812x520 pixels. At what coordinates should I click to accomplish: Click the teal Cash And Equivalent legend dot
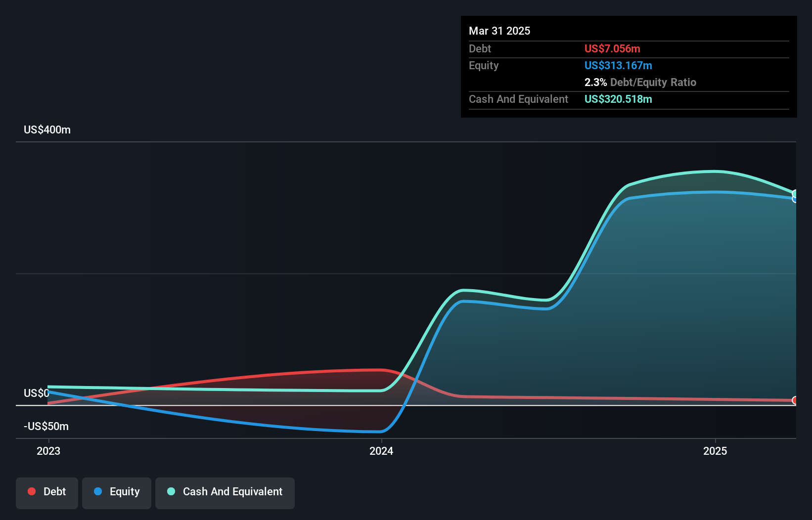pyautogui.click(x=171, y=491)
